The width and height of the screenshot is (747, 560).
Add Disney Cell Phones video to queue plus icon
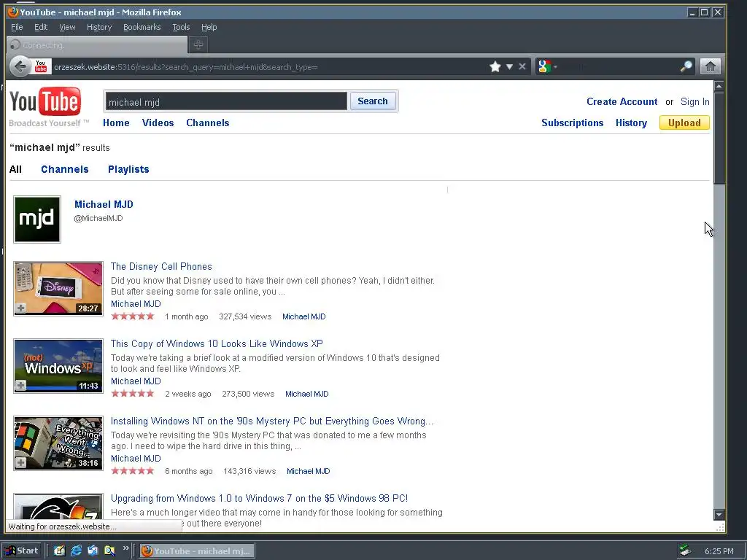[20, 308]
